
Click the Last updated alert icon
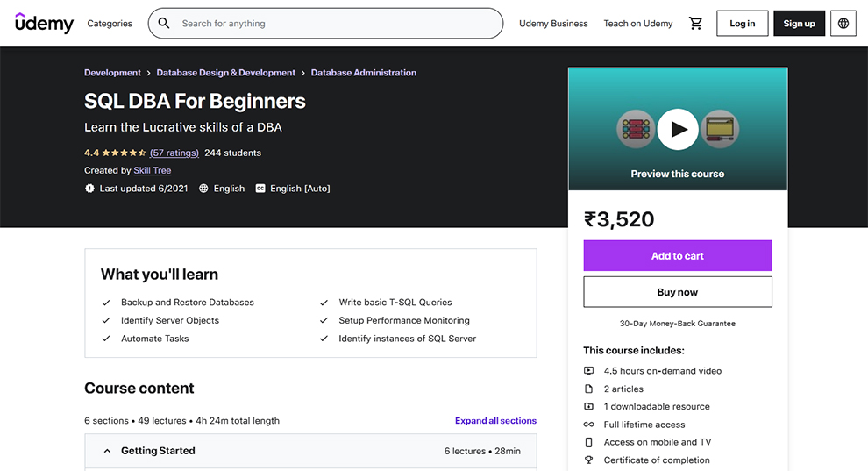[89, 189]
